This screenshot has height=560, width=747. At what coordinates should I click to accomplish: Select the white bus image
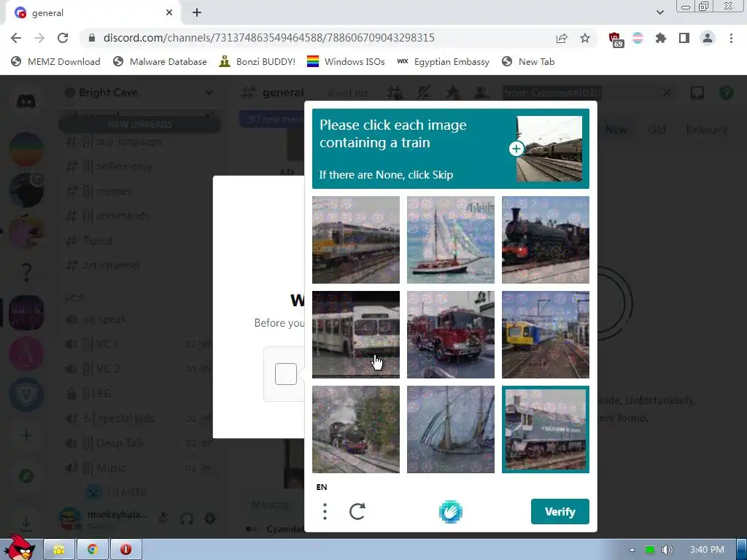tap(356, 334)
